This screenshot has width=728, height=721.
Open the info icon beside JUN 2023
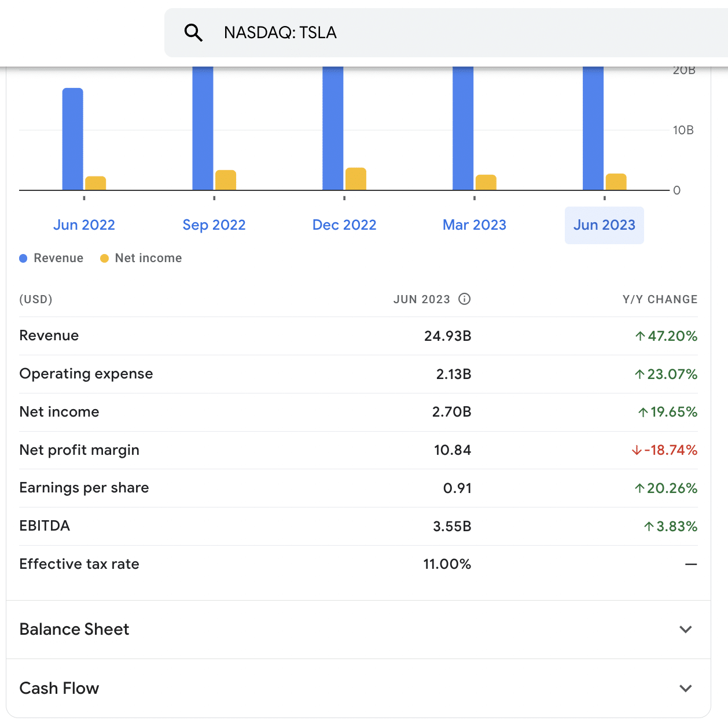coord(464,299)
